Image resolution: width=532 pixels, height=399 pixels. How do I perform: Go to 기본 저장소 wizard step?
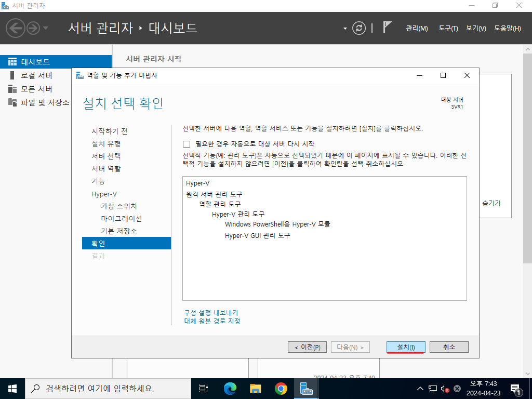119,231
